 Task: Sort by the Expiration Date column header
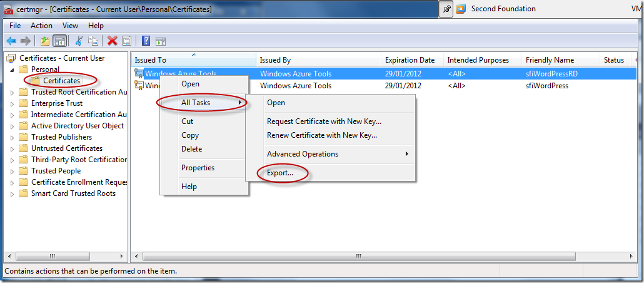413,60
